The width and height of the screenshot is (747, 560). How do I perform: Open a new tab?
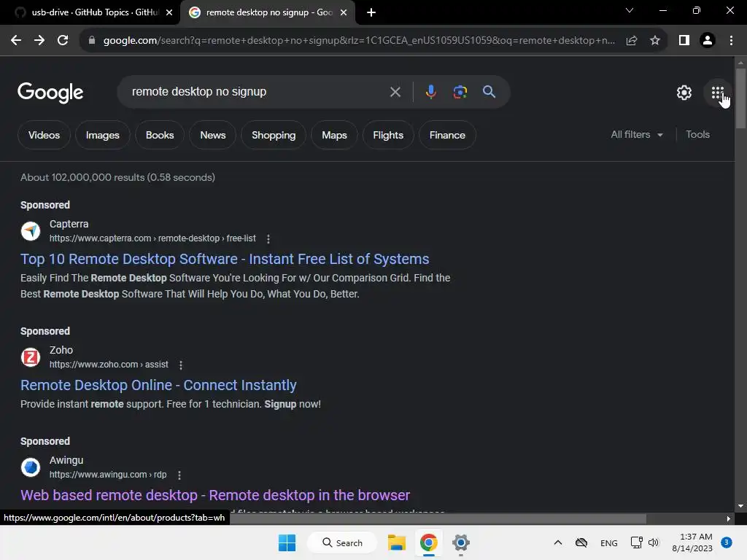pyautogui.click(x=371, y=12)
